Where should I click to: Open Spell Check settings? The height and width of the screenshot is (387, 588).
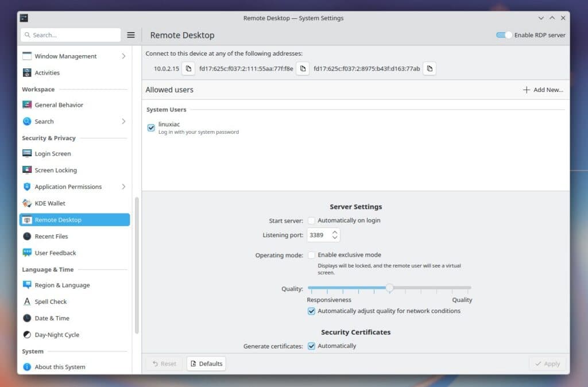pyautogui.click(x=75, y=301)
